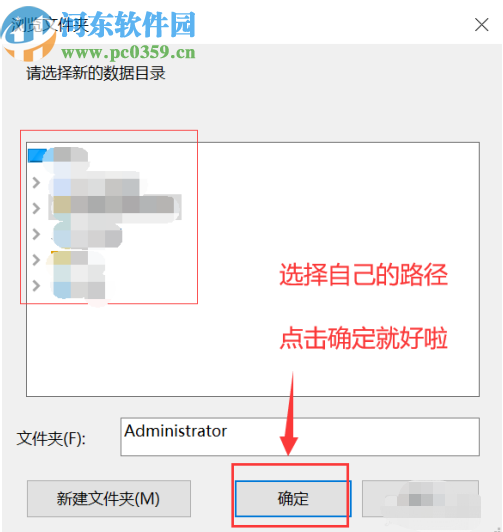Image resolution: width=503 pixels, height=532 pixels.
Task: Click the 确定 confirm button
Action: (293, 498)
